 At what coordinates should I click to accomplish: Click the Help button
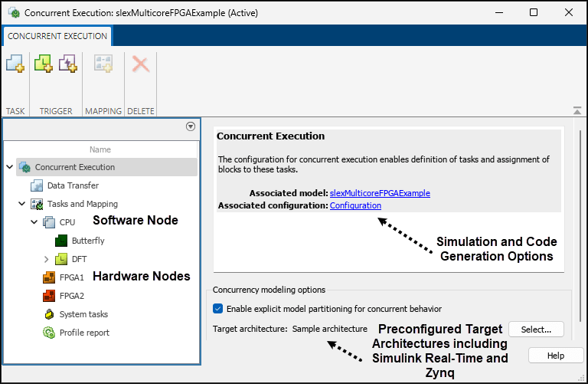coord(556,356)
